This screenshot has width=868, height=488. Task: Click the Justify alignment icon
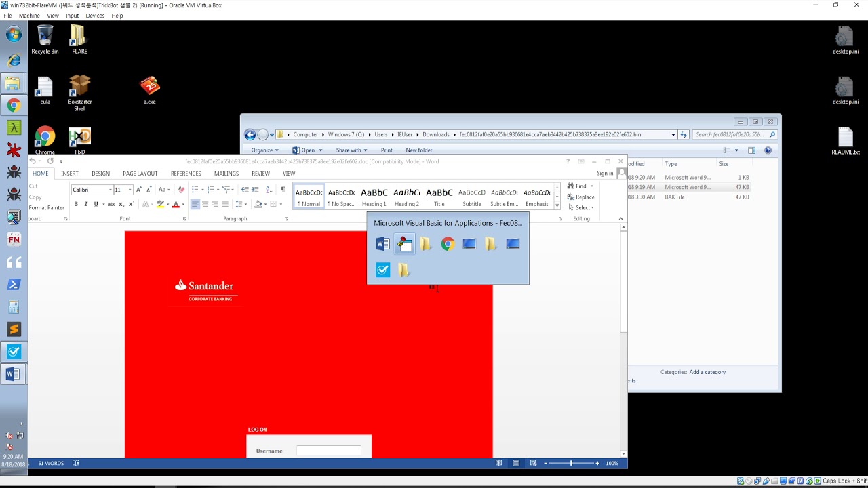(225, 204)
